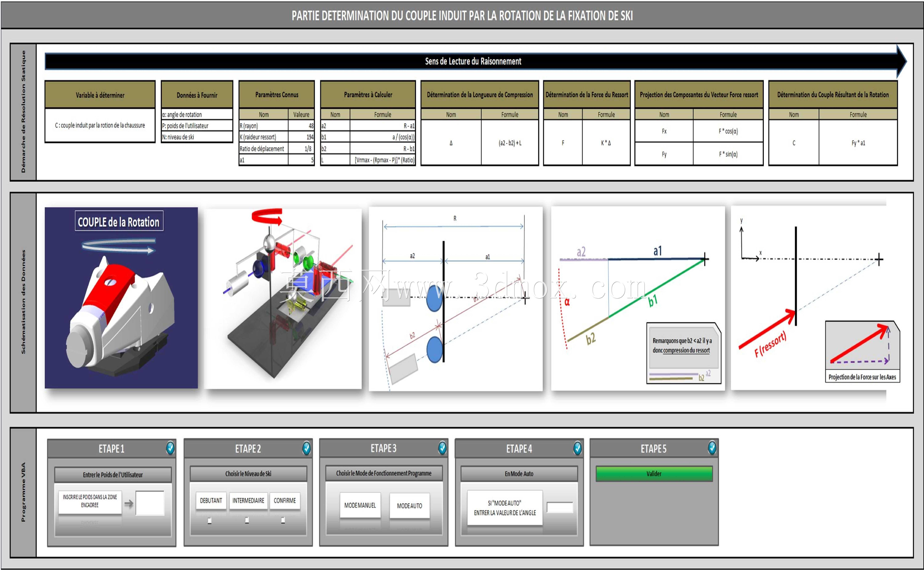Select the CONFIRME ski level button
This screenshot has width=924, height=570.
pyautogui.click(x=285, y=501)
